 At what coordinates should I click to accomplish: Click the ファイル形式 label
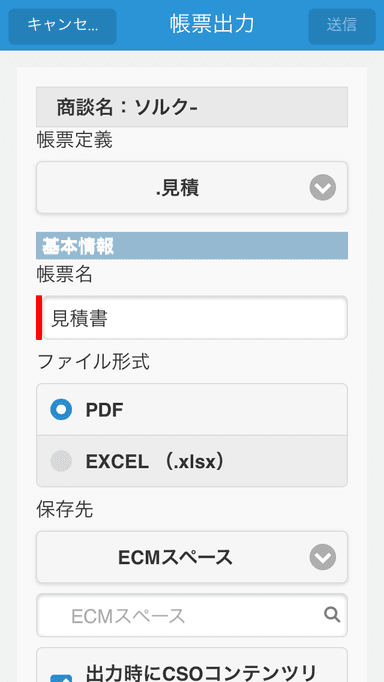coord(93,361)
